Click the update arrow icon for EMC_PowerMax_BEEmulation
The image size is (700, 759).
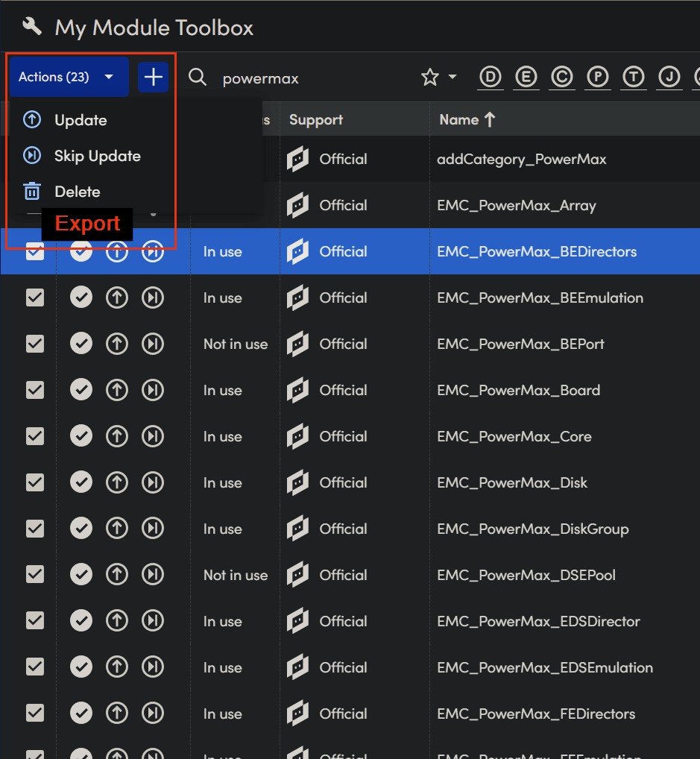[116, 297]
